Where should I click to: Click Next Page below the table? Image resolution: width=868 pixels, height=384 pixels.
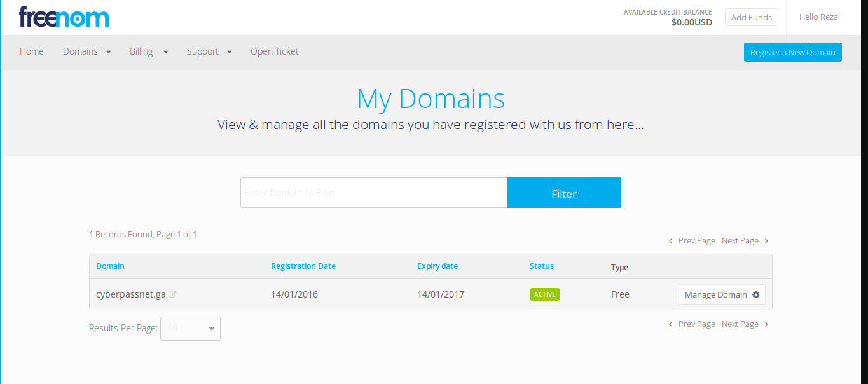click(x=745, y=324)
